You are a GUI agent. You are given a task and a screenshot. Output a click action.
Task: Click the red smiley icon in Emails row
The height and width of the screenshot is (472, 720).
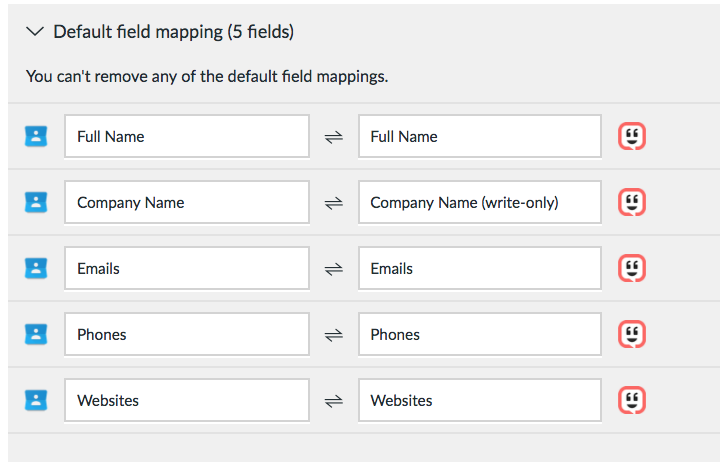point(632,268)
